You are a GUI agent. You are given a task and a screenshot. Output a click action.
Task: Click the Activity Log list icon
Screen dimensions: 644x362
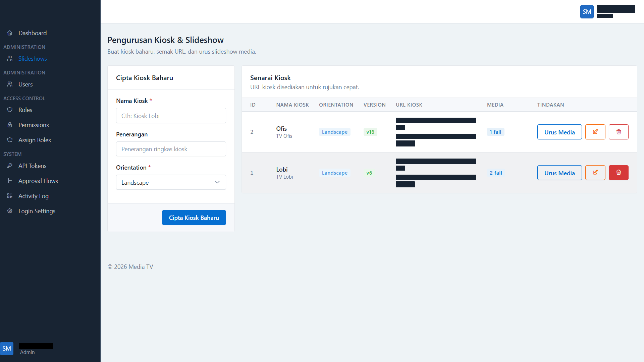click(10, 196)
